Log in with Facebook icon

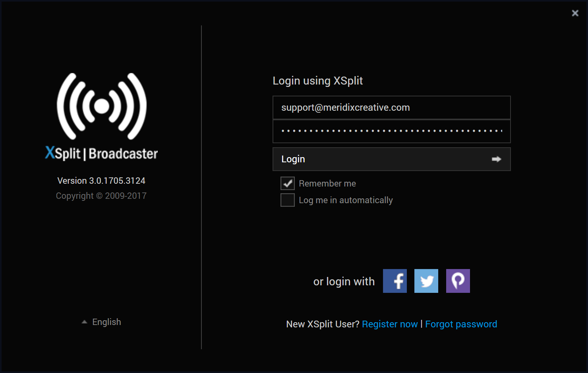395,281
